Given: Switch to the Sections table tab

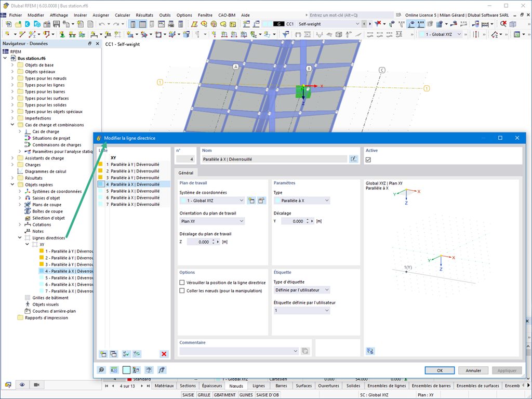Looking at the screenshot, I should [x=188, y=386].
